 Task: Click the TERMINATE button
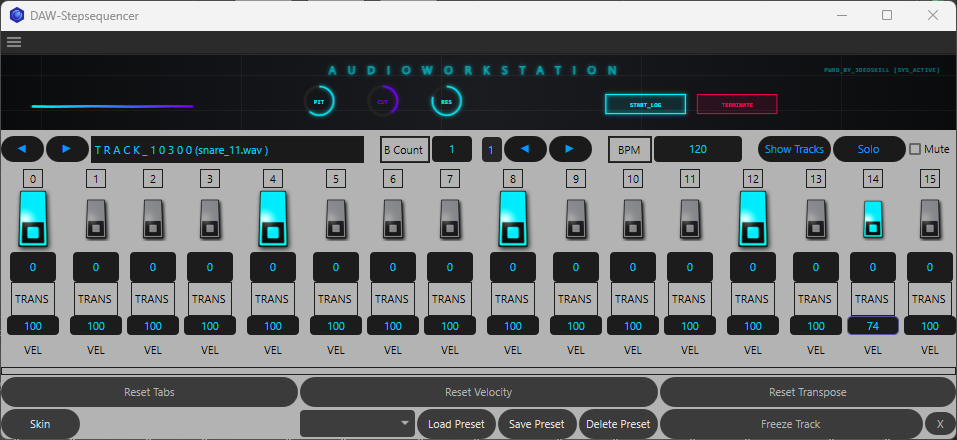tap(737, 104)
